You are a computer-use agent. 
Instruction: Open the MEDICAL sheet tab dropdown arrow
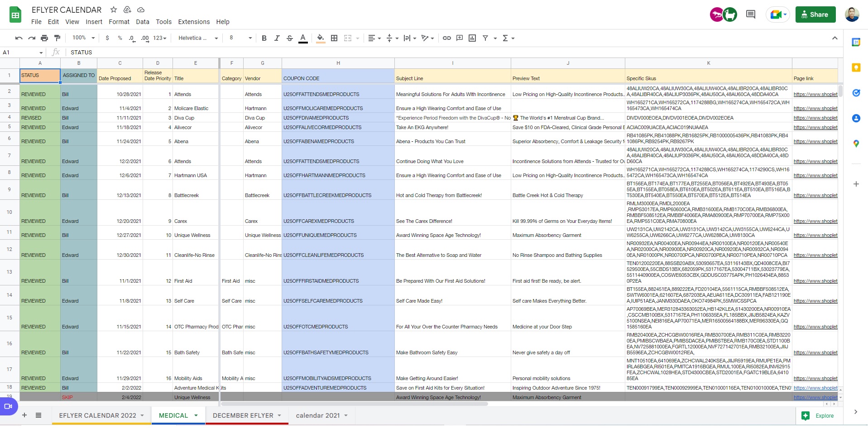196,415
